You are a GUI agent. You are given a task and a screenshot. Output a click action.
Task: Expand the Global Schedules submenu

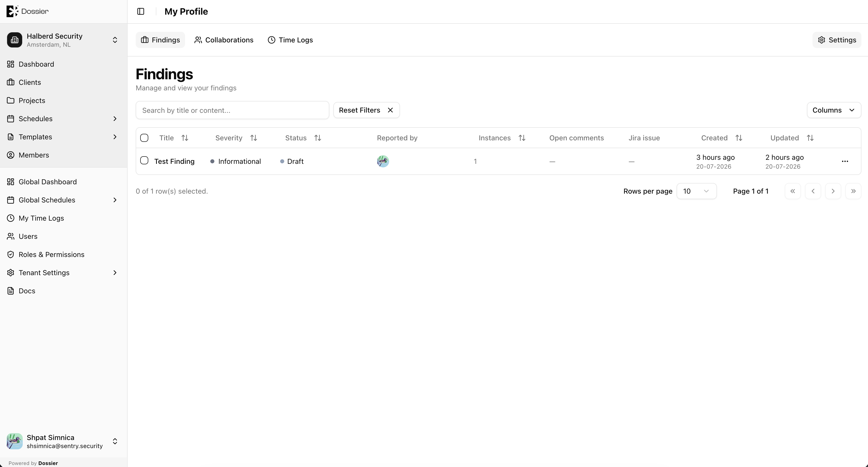(x=115, y=200)
